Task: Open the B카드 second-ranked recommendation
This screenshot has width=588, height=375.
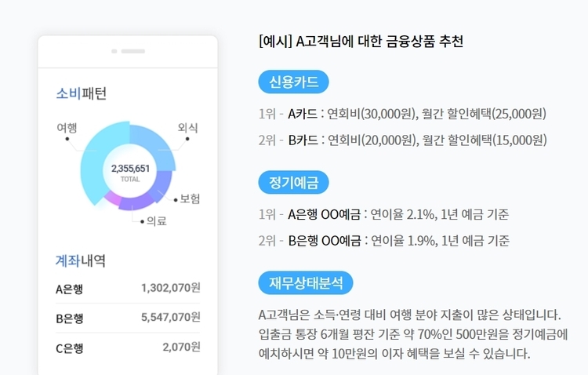Action: pyautogui.click(x=303, y=140)
